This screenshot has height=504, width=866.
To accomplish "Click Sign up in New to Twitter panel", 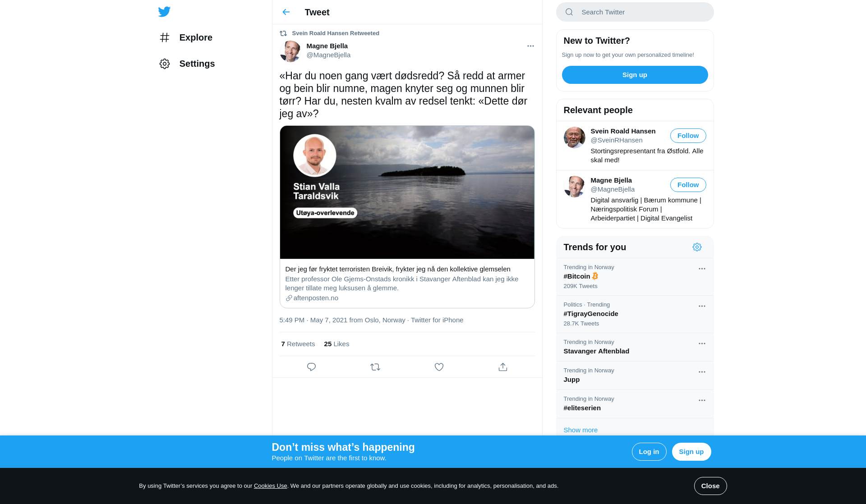I will tap(635, 75).
